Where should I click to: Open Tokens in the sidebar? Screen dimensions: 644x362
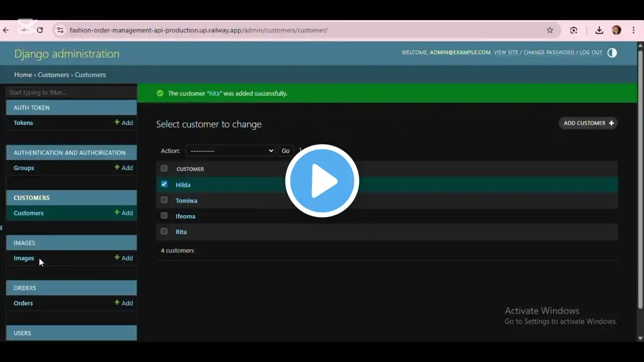[x=23, y=123]
